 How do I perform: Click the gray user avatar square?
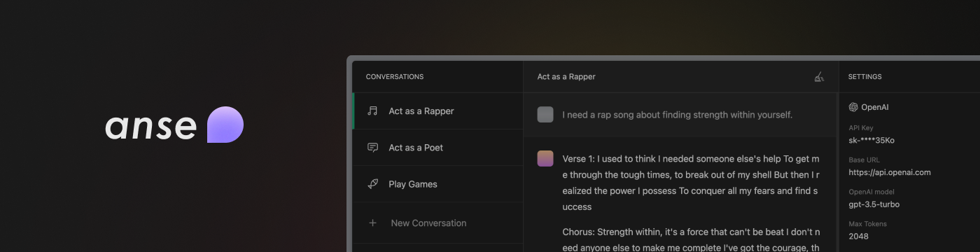[x=545, y=115]
